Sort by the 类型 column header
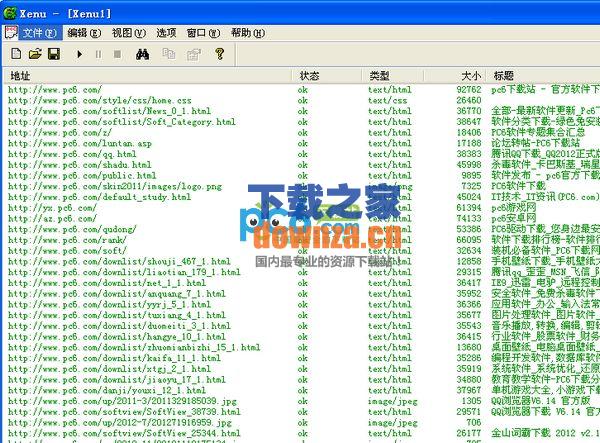 click(393, 75)
